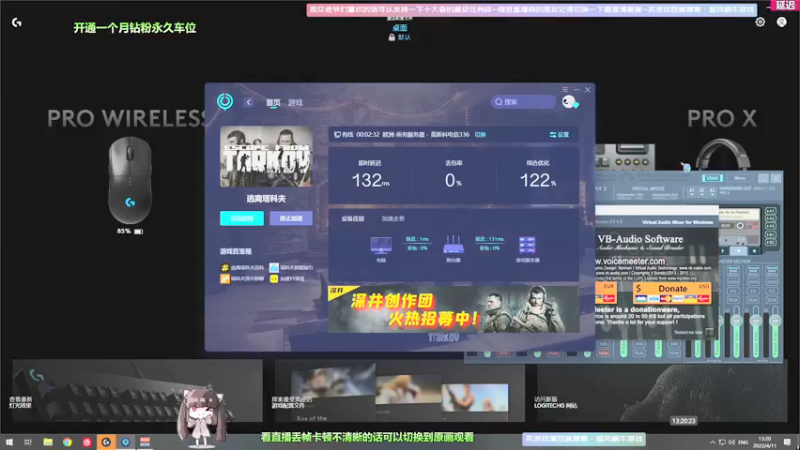Click the cyan launch game button
The width and height of the screenshot is (800, 450).
coord(242,218)
